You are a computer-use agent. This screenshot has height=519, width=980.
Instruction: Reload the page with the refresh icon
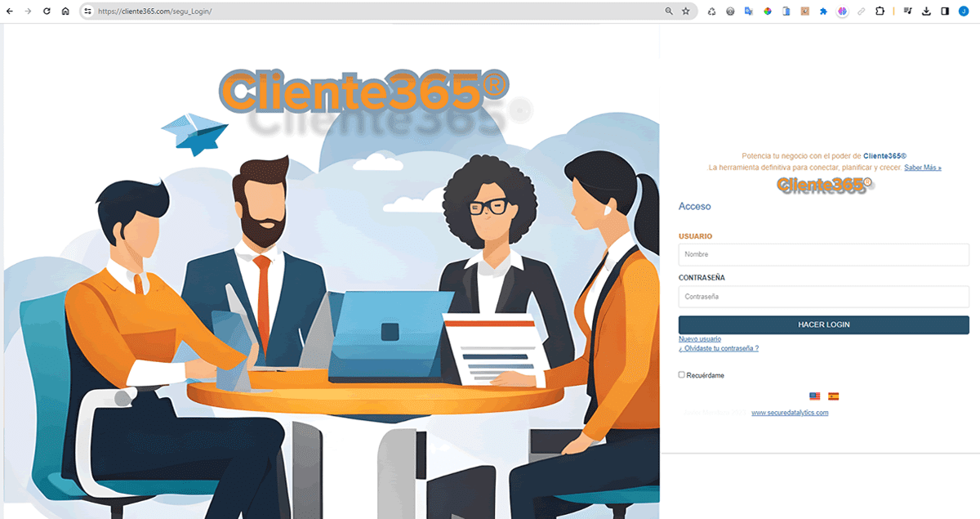[x=46, y=11]
